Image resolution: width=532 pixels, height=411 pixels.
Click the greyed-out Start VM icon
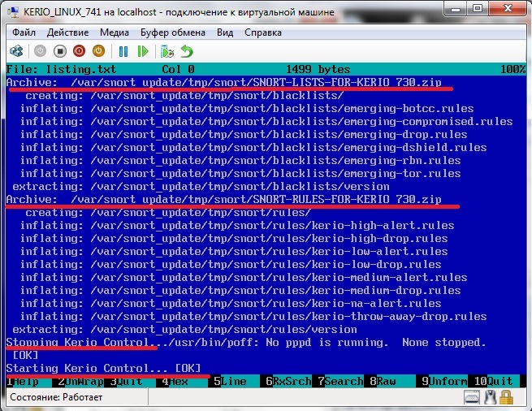click(41, 51)
